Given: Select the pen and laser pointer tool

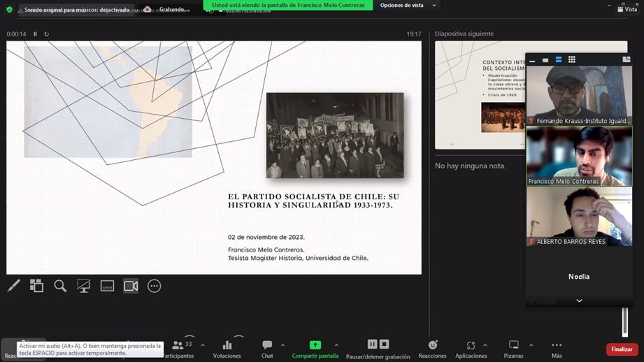Looking at the screenshot, I should pos(13,286).
